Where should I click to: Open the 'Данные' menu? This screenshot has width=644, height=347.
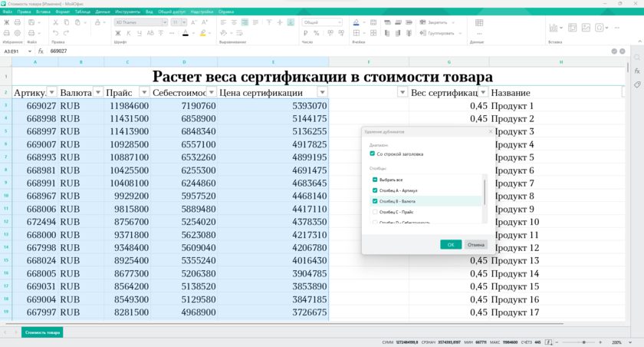point(103,12)
